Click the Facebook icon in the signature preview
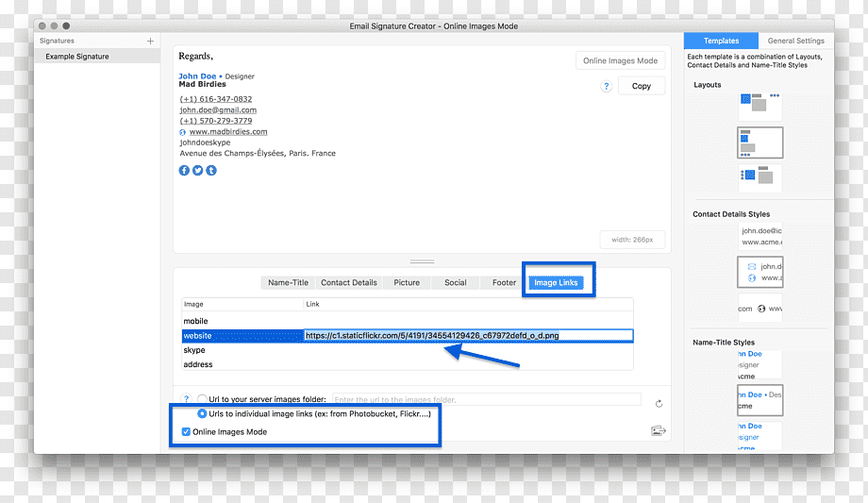This screenshot has height=503, width=868. pyautogui.click(x=184, y=171)
